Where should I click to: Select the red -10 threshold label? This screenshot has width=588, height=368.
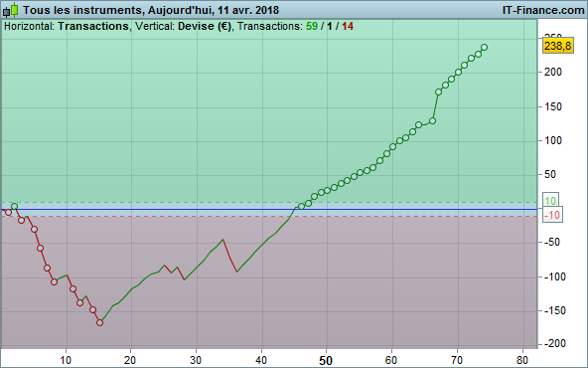coord(552,215)
